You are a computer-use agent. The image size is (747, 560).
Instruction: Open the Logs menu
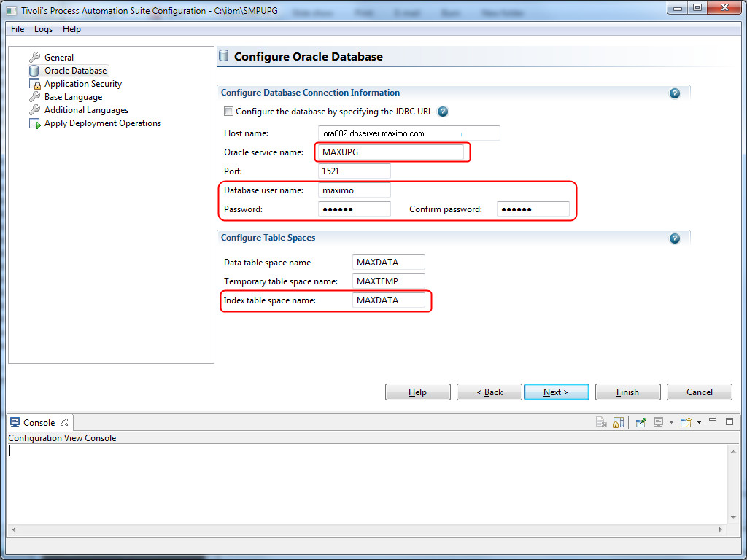tap(43, 29)
